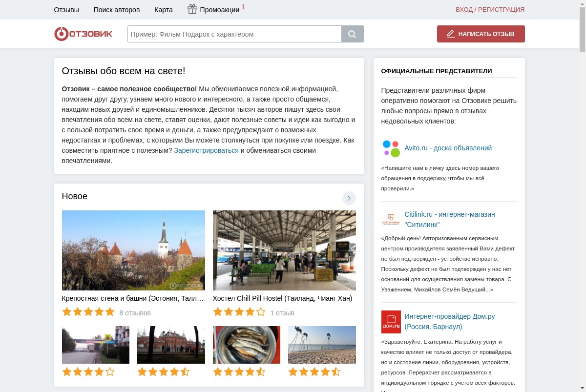Image resolution: width=586 pixels, height=392 pixels.
Task: Click the heading Отзывы обо всем на свете!
Action: [x=124, y=71]
